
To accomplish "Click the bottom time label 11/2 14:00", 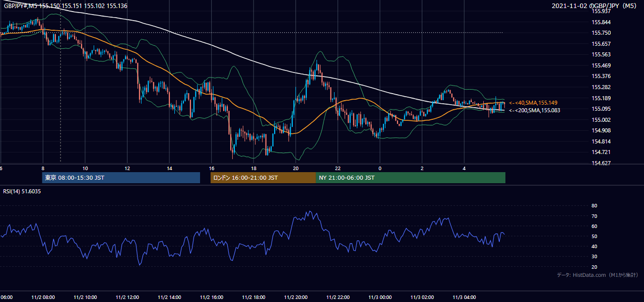I will (169, 297).
